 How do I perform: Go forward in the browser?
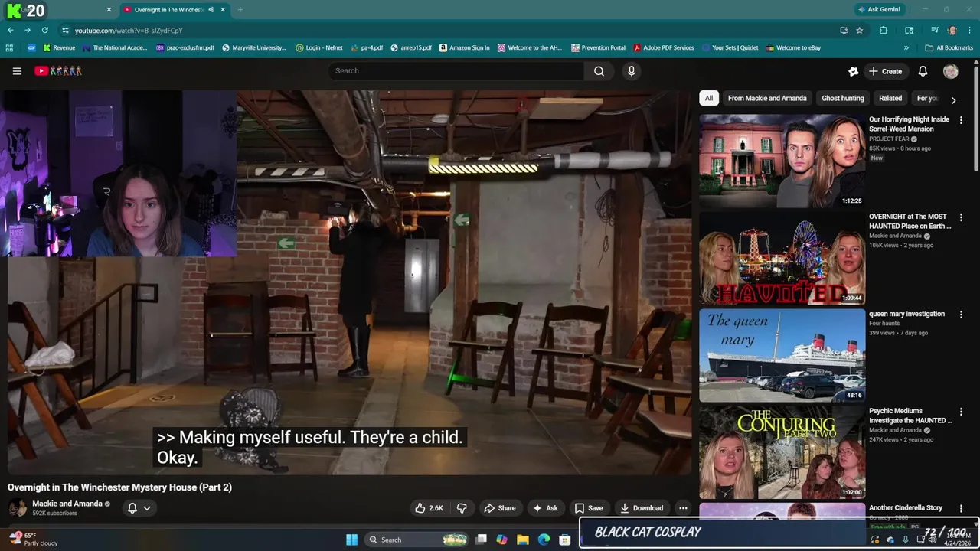click(x=28, y=31)
